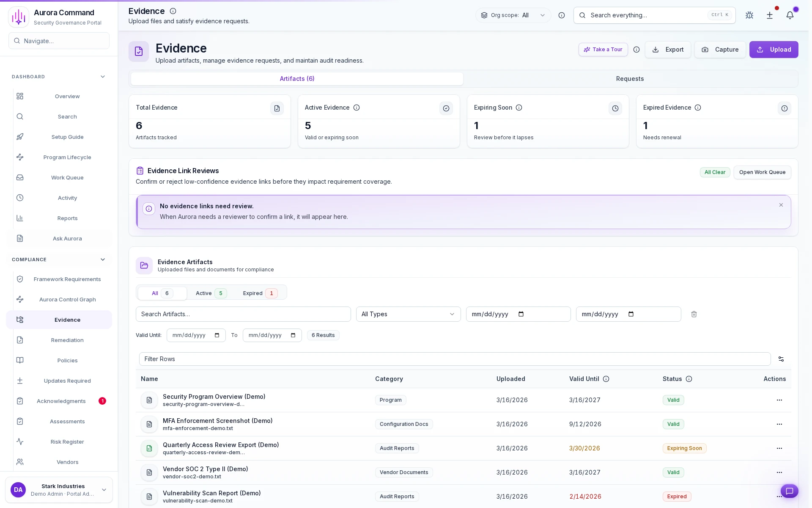Open the chat bubble icon at bottom right
Screen dimensions: 812x508
tap(790, 491)
